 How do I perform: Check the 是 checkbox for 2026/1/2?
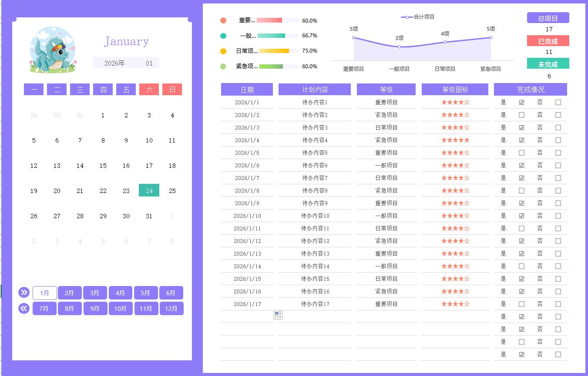[x=521, y=115]
